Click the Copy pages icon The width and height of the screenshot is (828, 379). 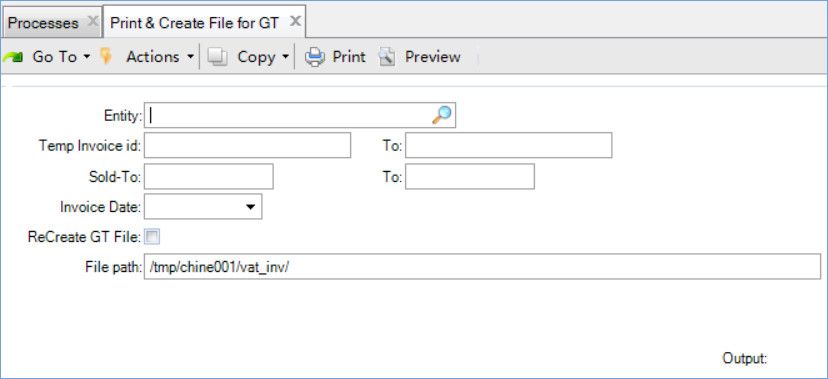[x=217, y=57]
